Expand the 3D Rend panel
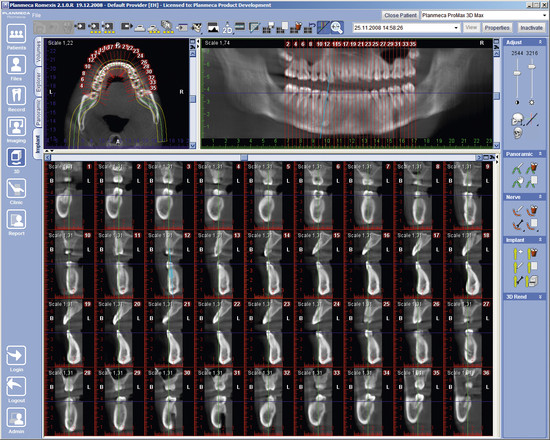The image size is (550, 440). (540, 297)
